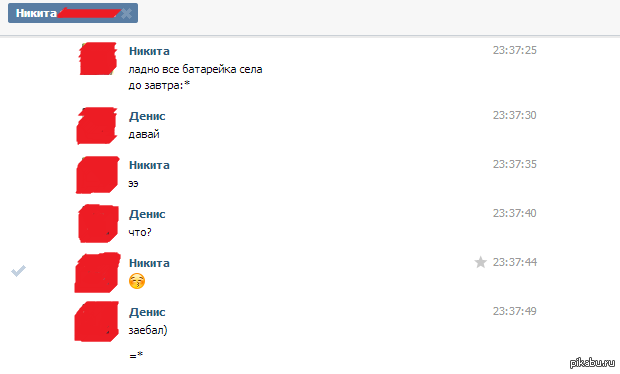
Task: Open Никита's avatar beside the emoji message
Action: 97,272
